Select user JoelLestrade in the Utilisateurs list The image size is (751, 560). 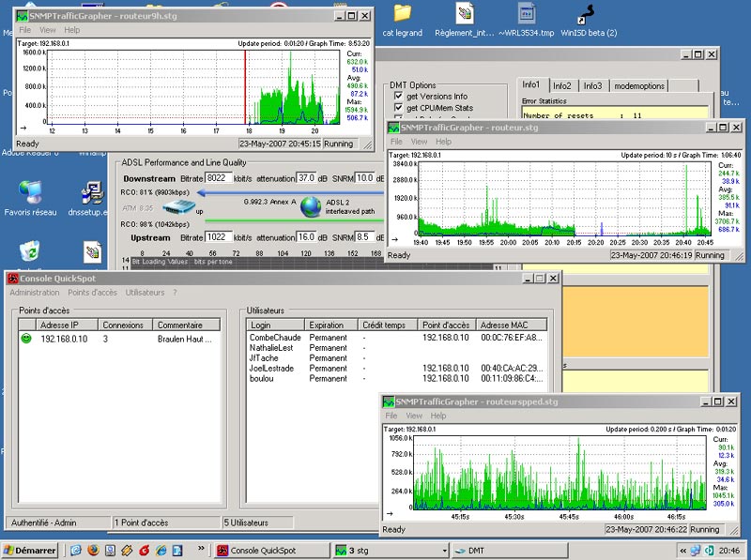coord(272,368)
